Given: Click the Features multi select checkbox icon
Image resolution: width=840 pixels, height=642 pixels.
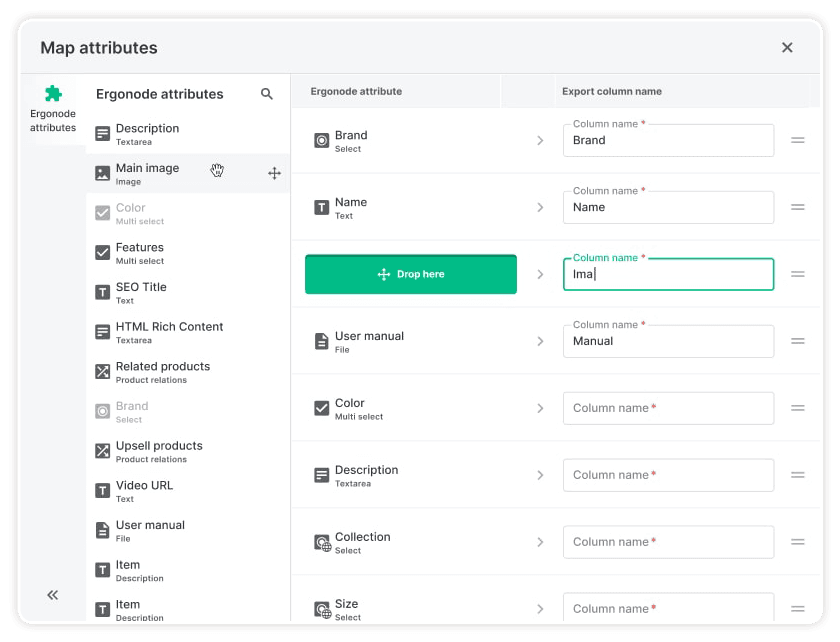Looking at the screenshot, I should 102,253.
